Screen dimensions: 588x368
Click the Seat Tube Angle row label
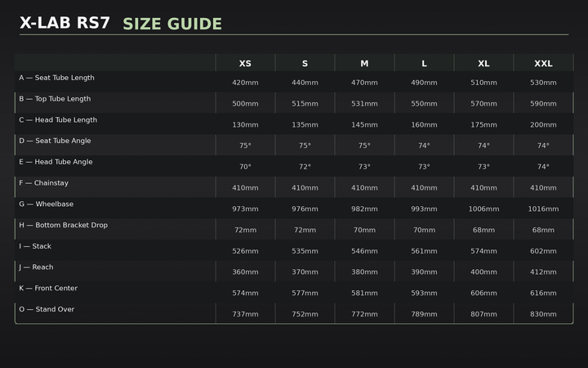[55, 141]
